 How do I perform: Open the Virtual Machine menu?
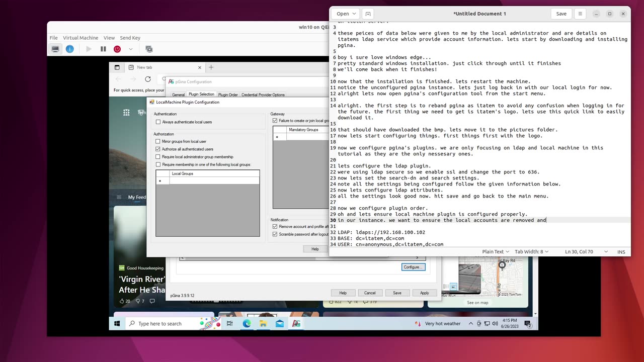(80, 38)
